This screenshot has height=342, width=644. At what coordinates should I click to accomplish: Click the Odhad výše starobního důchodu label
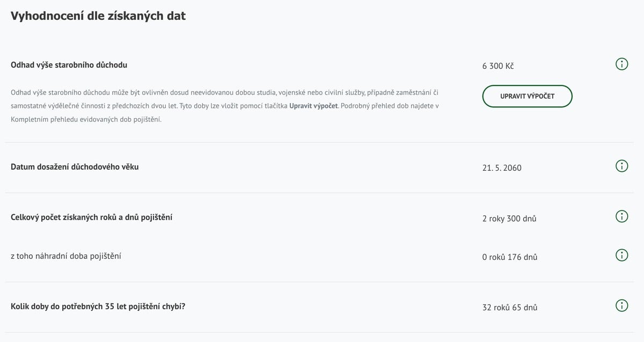(69, 65)
